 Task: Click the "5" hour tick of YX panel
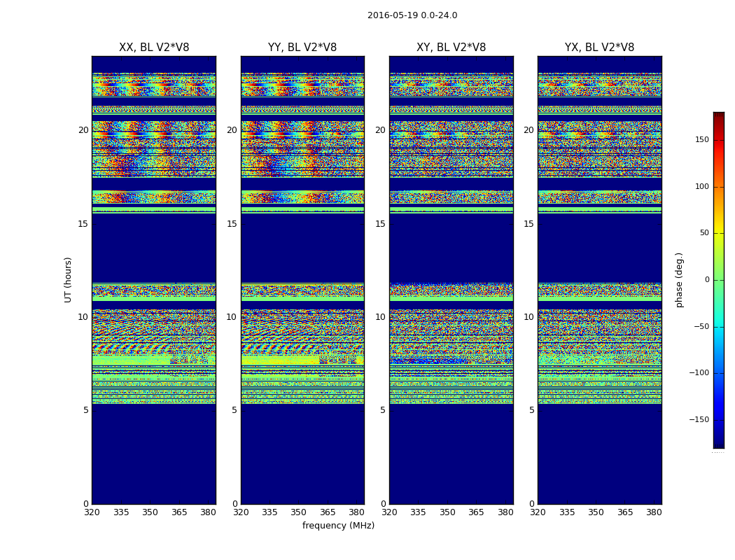531,410
